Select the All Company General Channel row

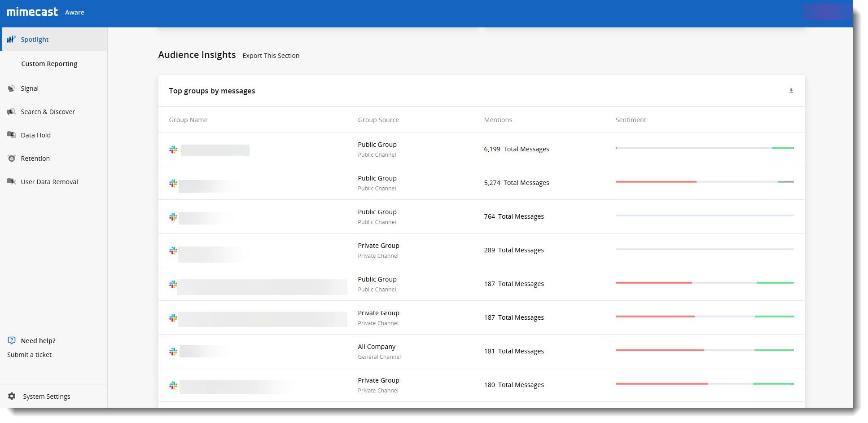pos(379,351)
